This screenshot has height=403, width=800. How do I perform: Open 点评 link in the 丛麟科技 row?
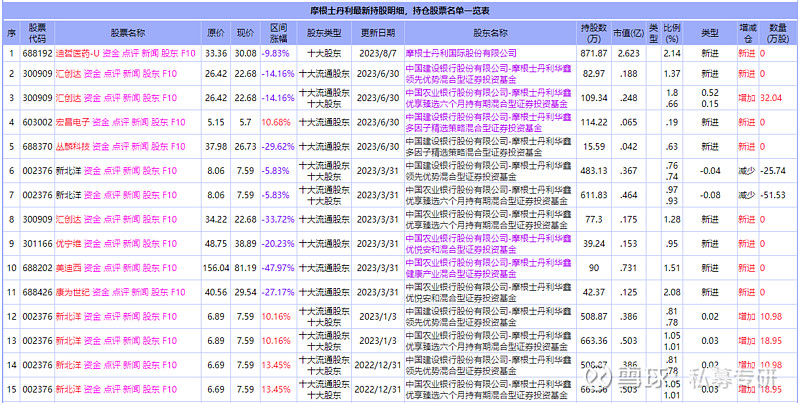120,146
